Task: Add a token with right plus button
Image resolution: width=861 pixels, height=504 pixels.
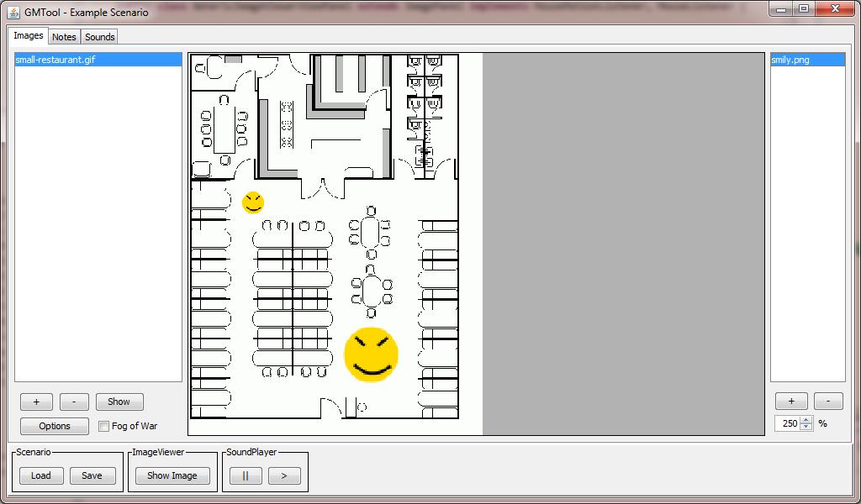Action: (x=791, y=401)
